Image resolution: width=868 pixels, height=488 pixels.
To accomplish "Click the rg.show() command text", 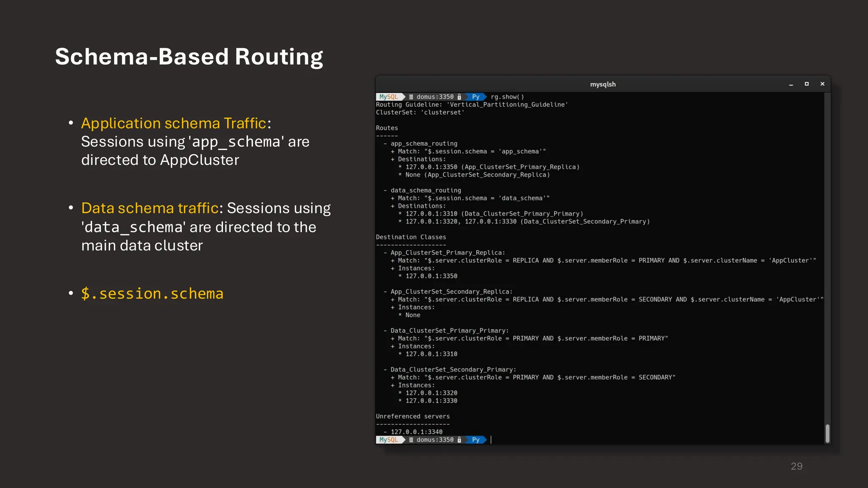I will tap(507, 97).
